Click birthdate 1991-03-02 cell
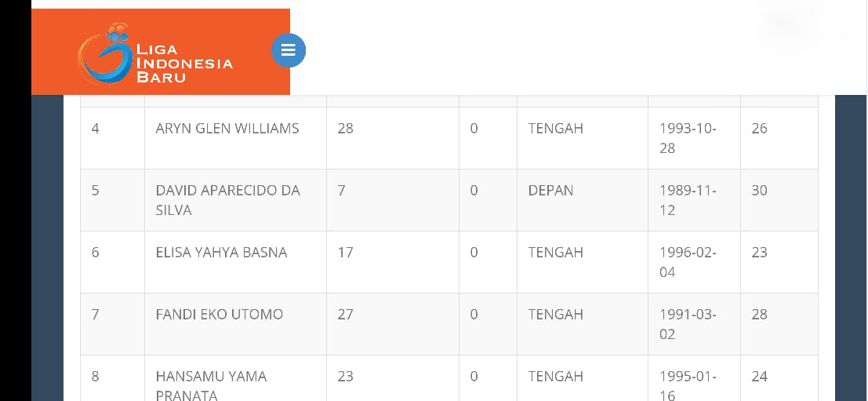Viewport: 868px width, 401px height. (x=694, y=324)
